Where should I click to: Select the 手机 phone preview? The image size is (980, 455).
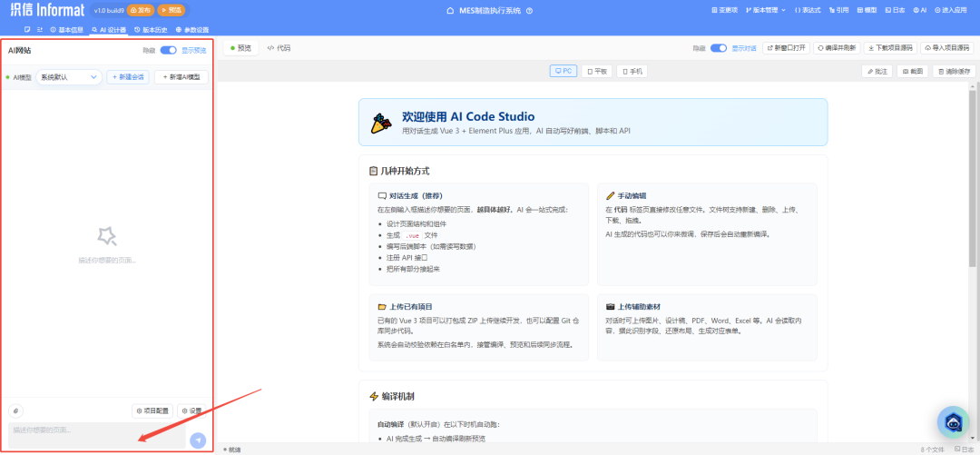coord(632,72)
